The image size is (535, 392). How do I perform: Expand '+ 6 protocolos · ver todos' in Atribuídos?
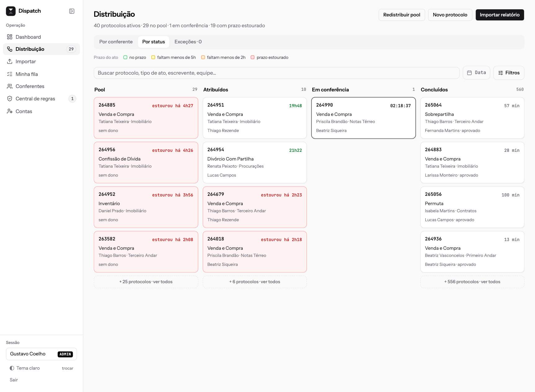(255, 282)
